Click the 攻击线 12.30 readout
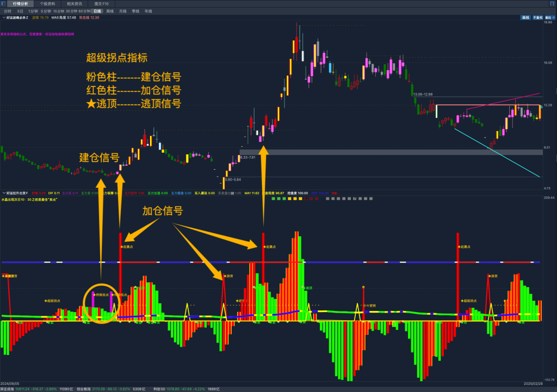This screenshot has width=557, height=392. pyautogui.click(x=89, y=18)
